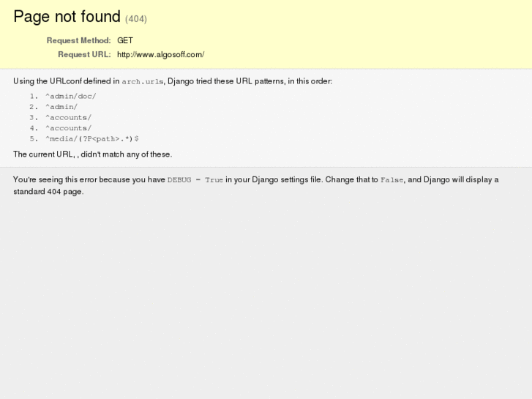Click the "Request Method:" label

click(78, 41)
